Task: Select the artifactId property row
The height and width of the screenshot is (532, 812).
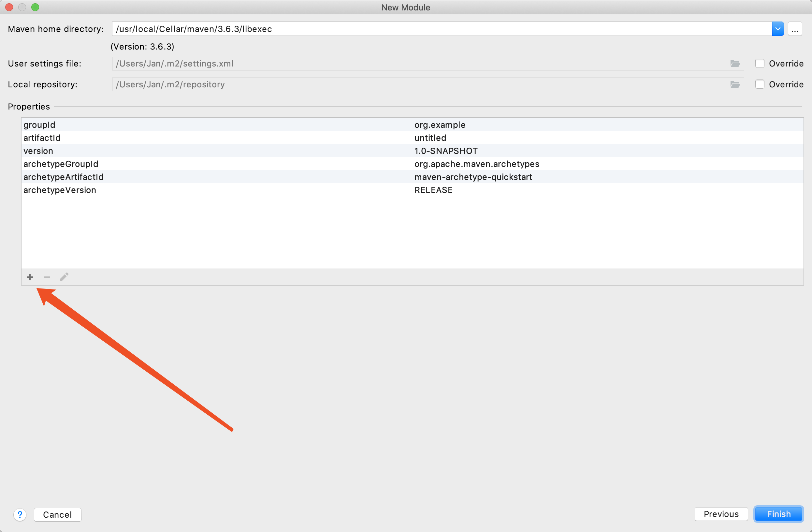Action: [x=218, y=138]
